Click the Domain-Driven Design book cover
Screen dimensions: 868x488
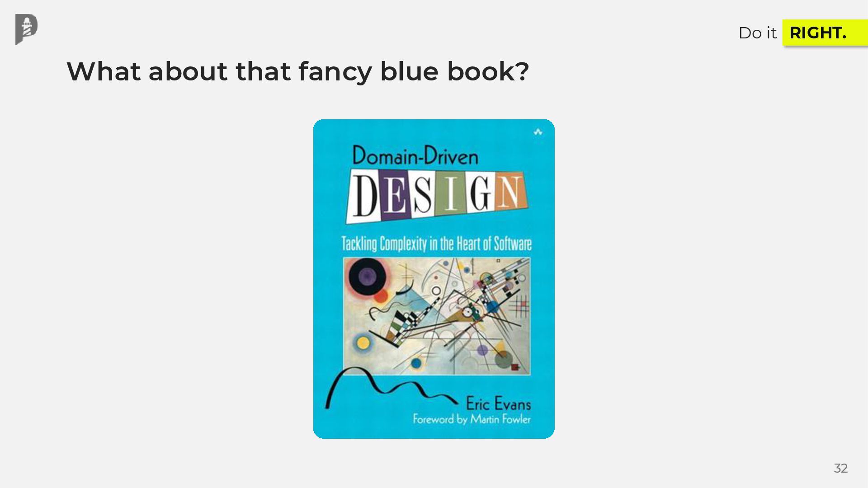434,279
